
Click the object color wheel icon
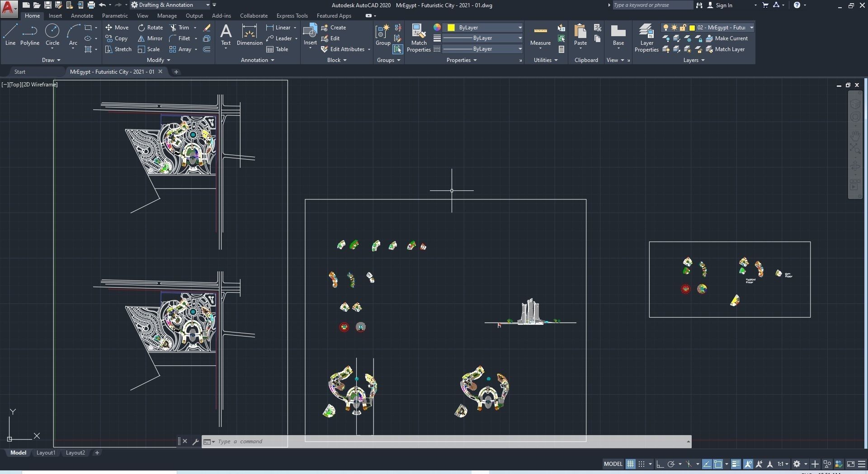437,28
